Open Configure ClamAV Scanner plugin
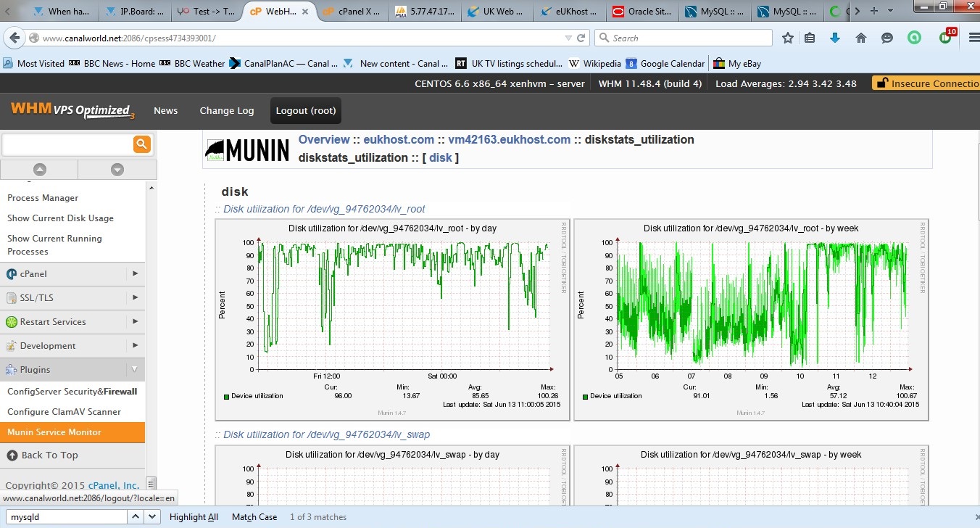Screen dimensions: 980x528 coord(64,412)
